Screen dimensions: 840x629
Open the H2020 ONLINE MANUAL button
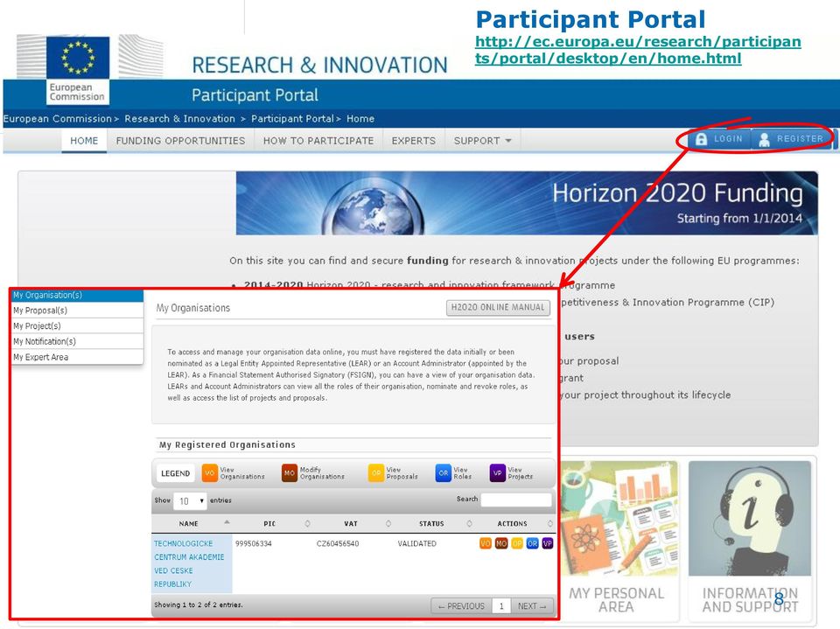[x=498, y=308]
